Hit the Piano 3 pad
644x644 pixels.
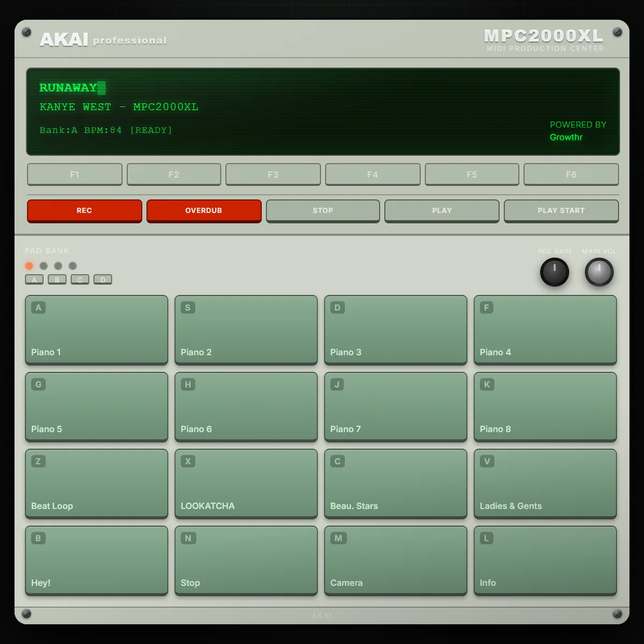[396, 330]
